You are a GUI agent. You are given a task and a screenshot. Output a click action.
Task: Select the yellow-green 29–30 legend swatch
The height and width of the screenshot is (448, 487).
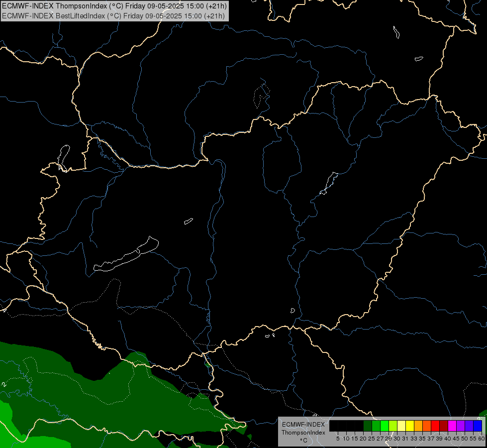(x=393, y=426)
